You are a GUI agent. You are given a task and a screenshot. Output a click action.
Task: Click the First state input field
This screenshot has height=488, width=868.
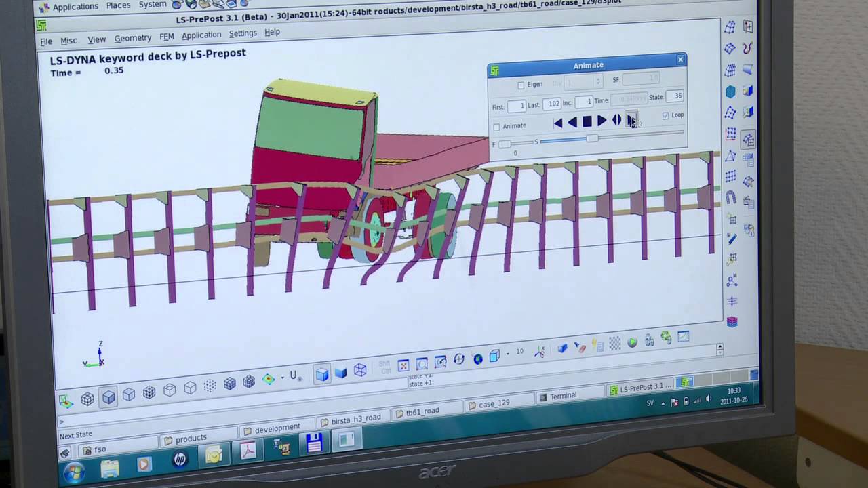516,106
